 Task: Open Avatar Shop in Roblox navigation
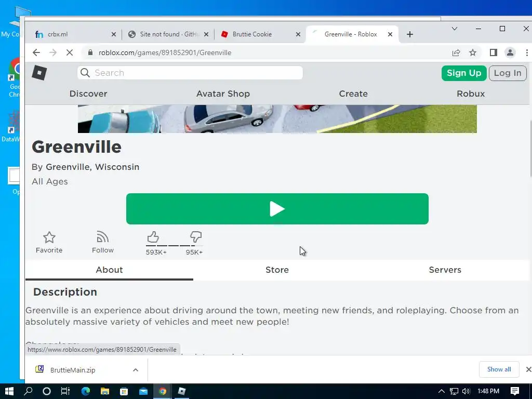pyautogui.click(x=223, y=94)
